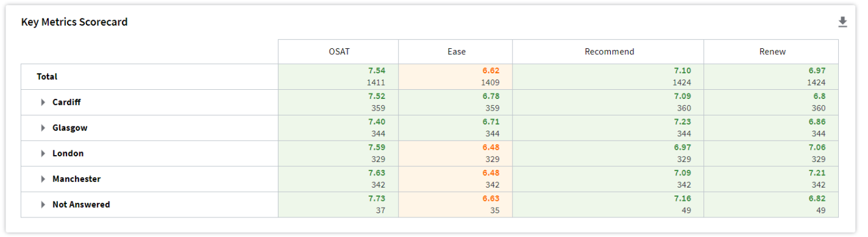Click Glasgow Renew score 6.86
The width and height of the screenshot is (868, 237).
coord(817,122)
